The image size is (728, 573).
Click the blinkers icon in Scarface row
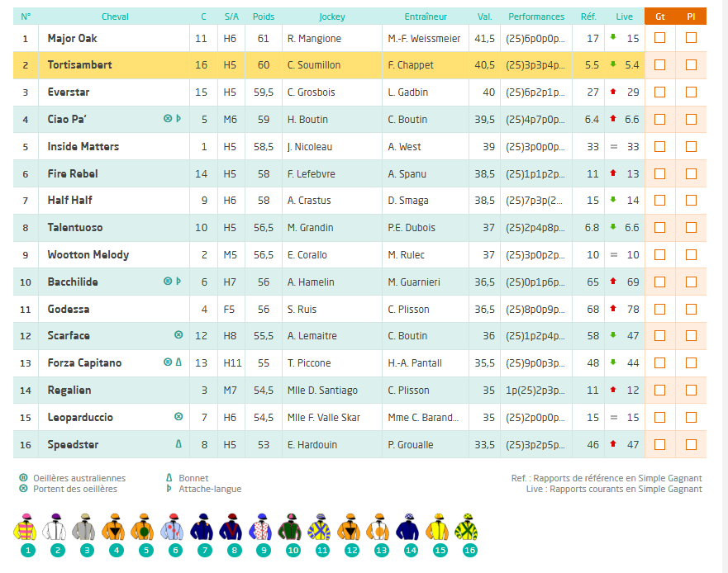tap(178, 335)
